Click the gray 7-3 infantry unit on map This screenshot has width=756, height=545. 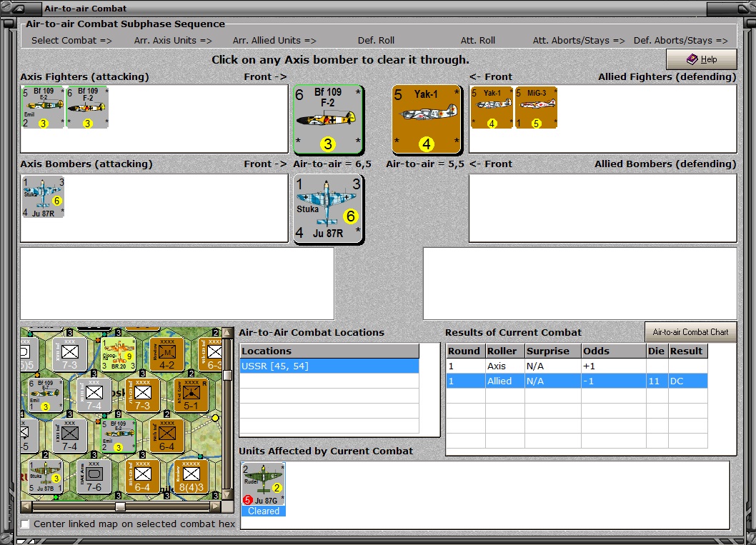69,354
